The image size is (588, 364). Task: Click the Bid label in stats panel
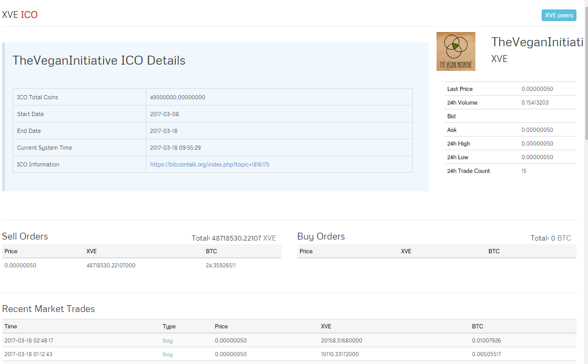[x=451, y=116]
